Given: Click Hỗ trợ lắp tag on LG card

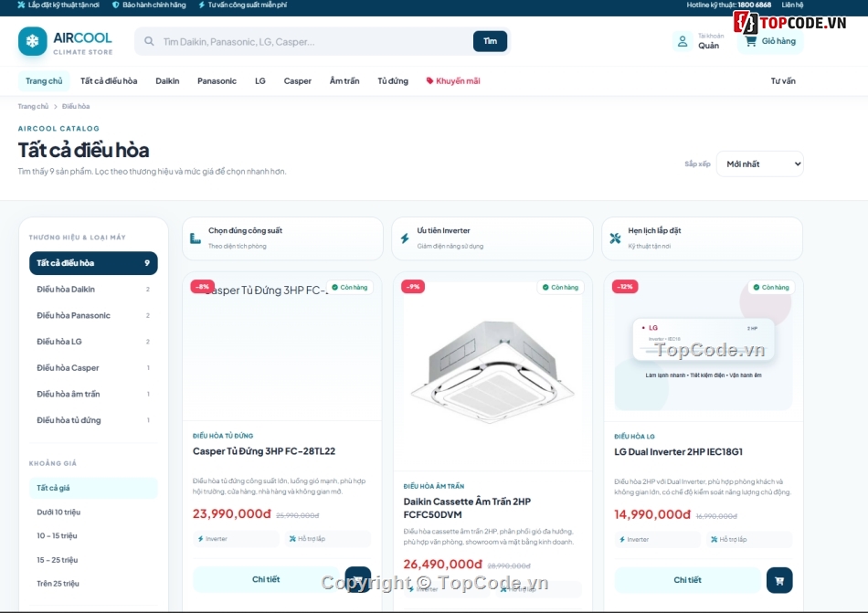Looking at the screenshot, I should [x=749, y=539].
